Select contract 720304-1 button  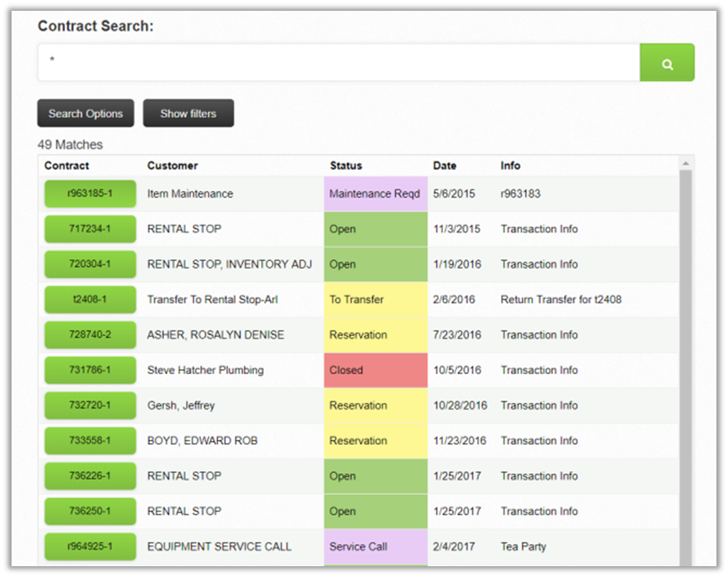[x=90, y=265]
